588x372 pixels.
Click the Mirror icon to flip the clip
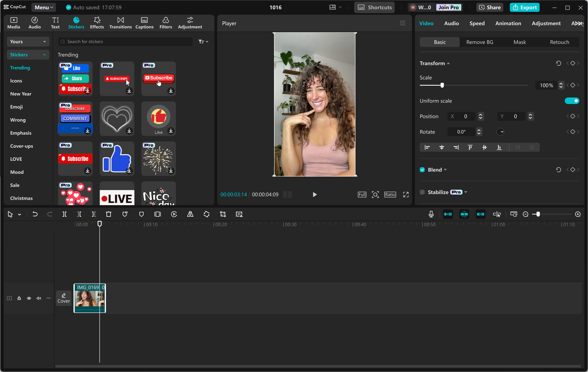pyautogui.click(x=190, y=214)
